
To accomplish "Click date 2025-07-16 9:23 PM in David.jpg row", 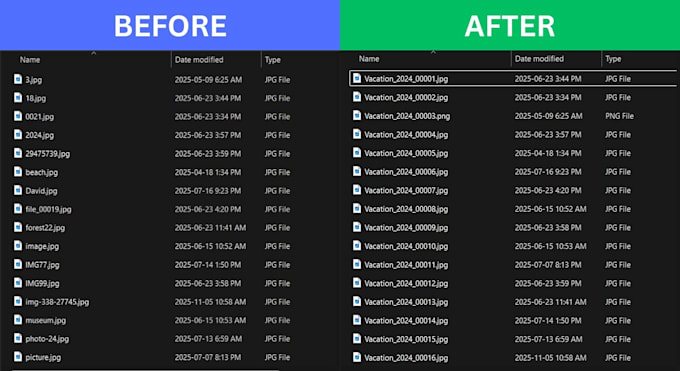I will (208, 190).
